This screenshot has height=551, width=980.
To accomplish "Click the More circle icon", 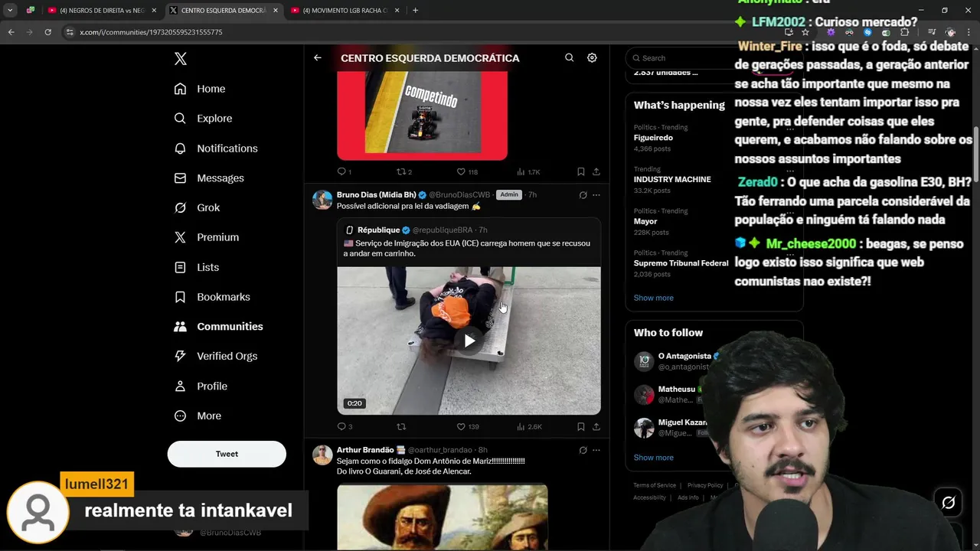I will pyautogui.click(x=180, y=416).
